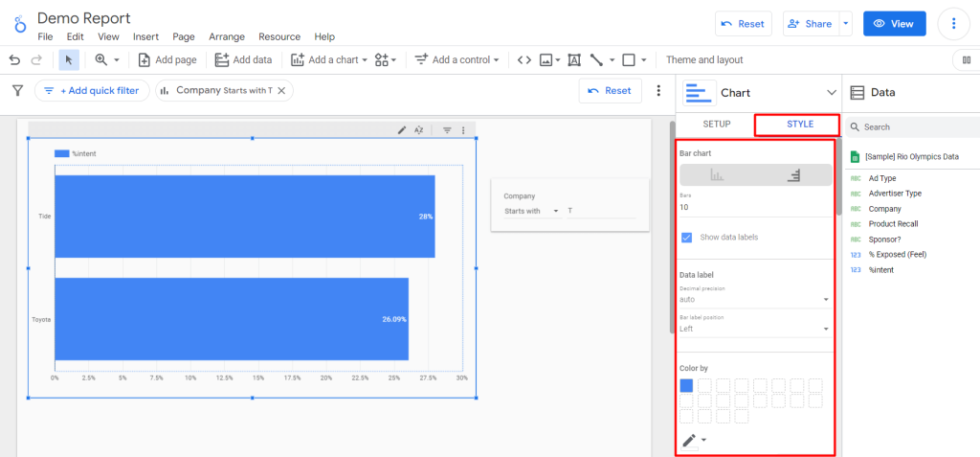Click the chart edit pencil icon
The height and width of the screenshot is (457, 980).
coord(402,130)
